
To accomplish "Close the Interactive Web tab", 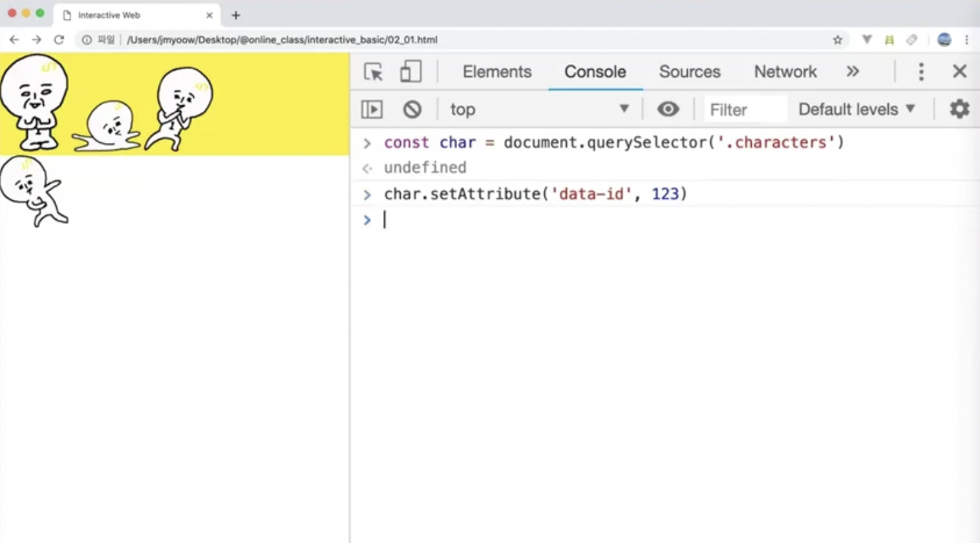I will pyautogui.click(x=209, y=15).
